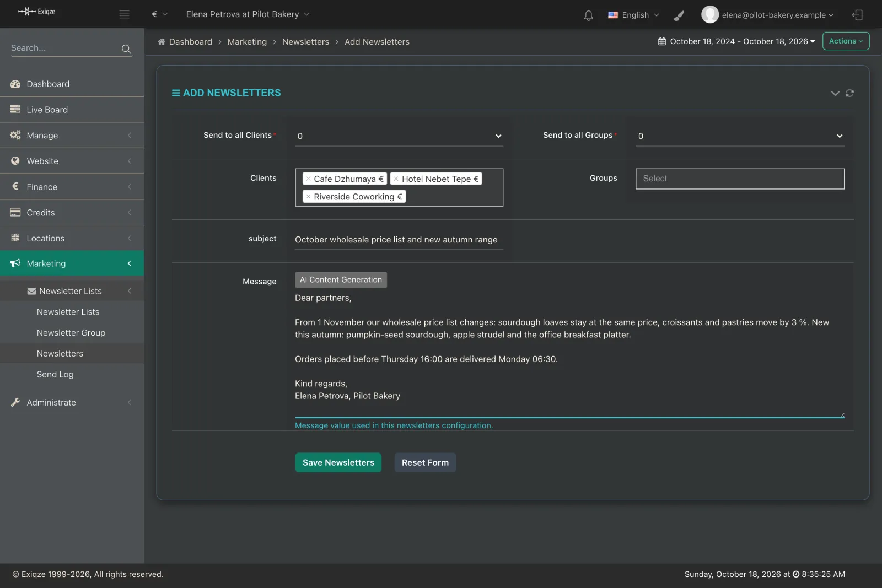Click the refresh icon in Add Newsletters panel
882x588 pixels.
coord(849,93)
